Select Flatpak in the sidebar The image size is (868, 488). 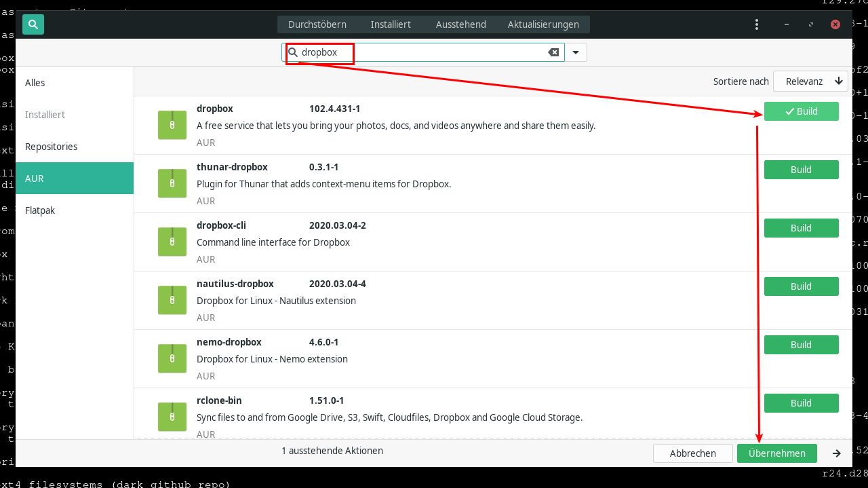pyautogui.click(x=75, y=210)
